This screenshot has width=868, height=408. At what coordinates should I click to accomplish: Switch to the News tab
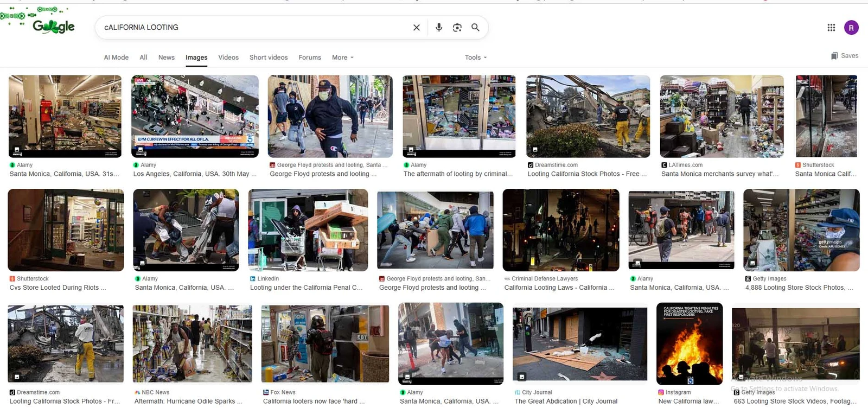pos(166,58)
